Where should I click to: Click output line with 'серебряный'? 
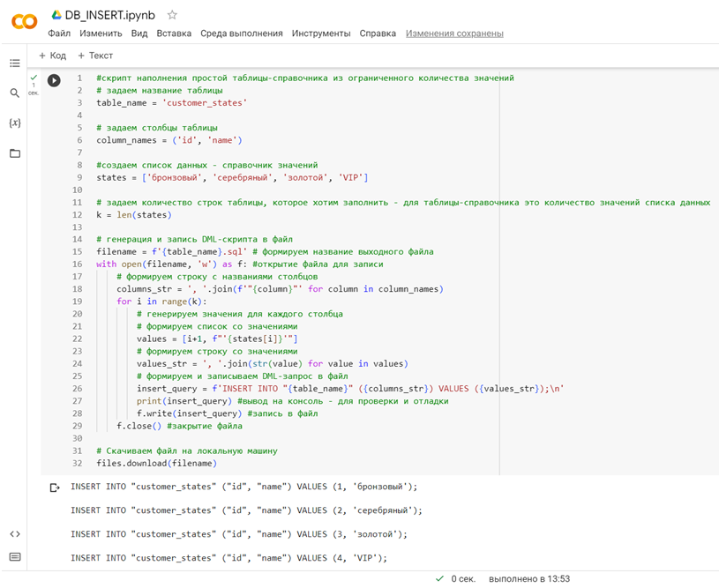246,510
